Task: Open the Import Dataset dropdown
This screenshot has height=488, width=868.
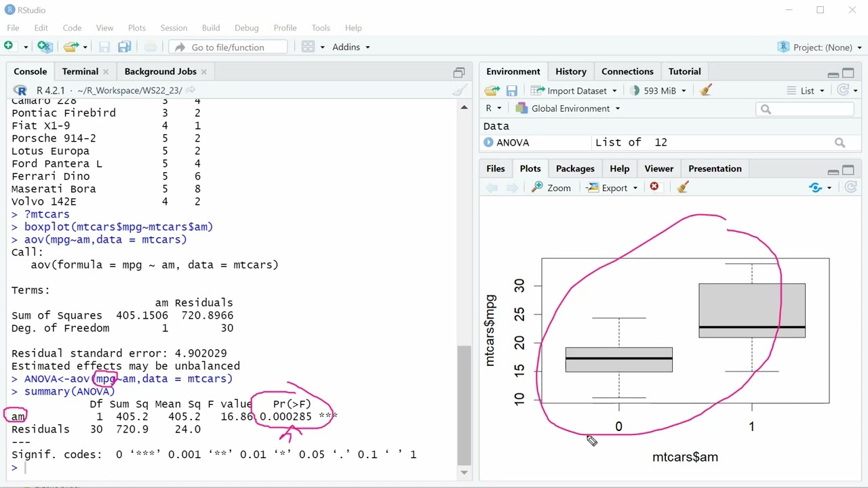Action: pyautogui.click(x=574, y=90)
